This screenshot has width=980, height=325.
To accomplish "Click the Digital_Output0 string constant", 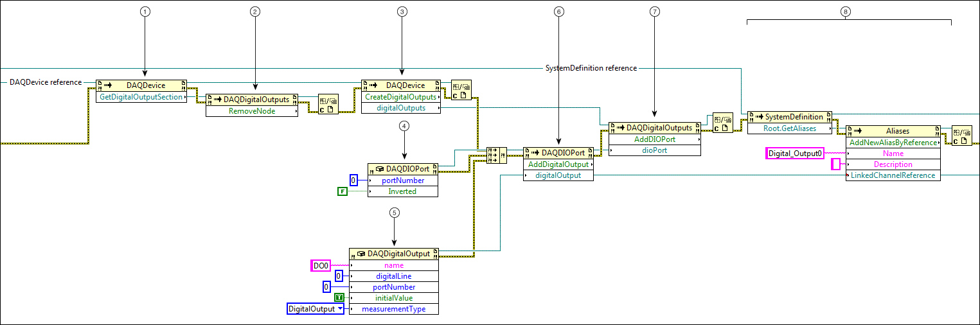I will click(795, 154).
